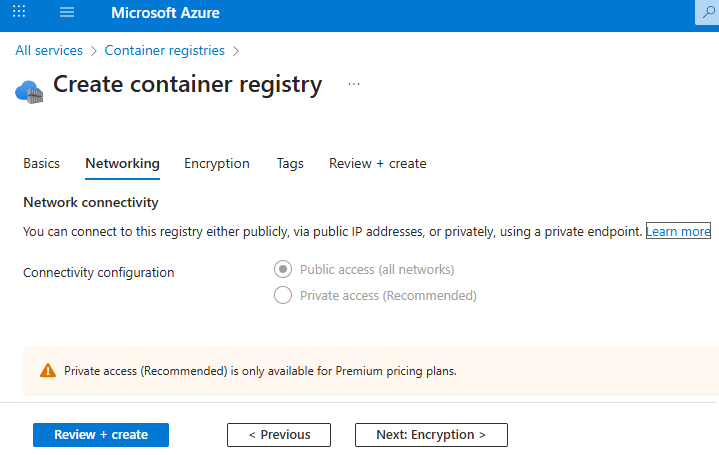Select Private access (Recommended) option
Image resolution: width=719 pixels, height=455 pixels.
click(x=283, y=295)
